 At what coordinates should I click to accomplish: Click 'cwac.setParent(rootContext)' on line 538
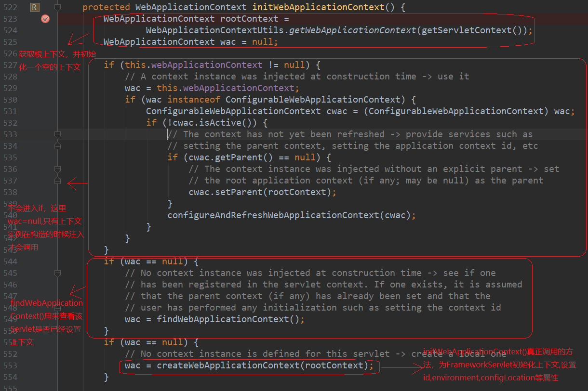260,192
